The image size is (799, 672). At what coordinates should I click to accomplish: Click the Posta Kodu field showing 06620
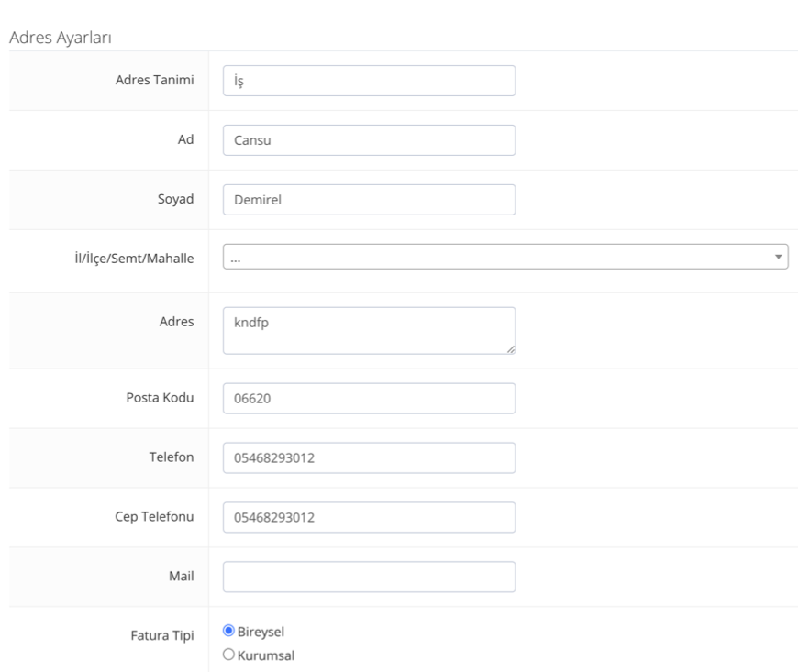point(369,398)
